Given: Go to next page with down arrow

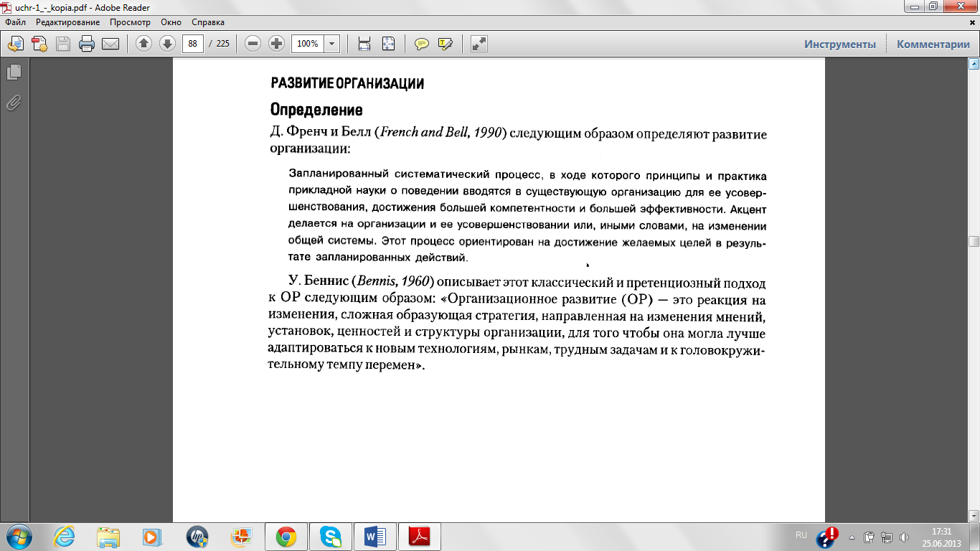Looking at the screenshot, I should tap(167, 44).
